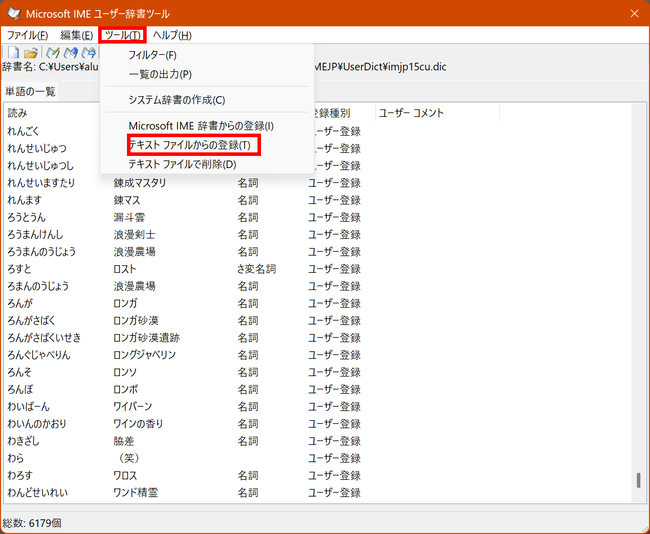Select the ろうまんけんし reading
The image size is (650, 534).
coord(36,235)
